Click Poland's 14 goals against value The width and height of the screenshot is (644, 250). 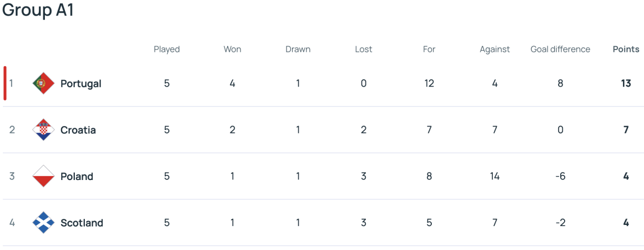(x=495, y=176)
